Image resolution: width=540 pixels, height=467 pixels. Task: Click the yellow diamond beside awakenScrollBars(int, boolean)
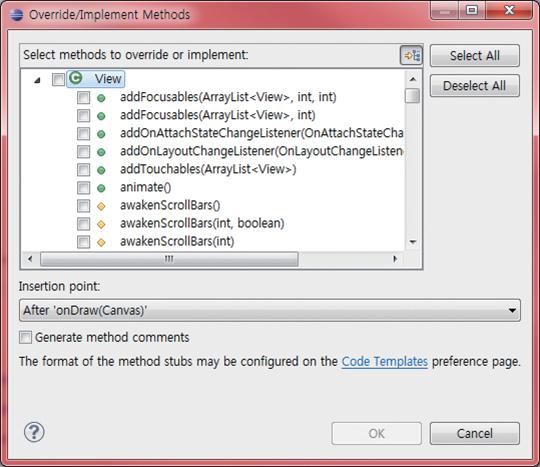click(101, 225)
